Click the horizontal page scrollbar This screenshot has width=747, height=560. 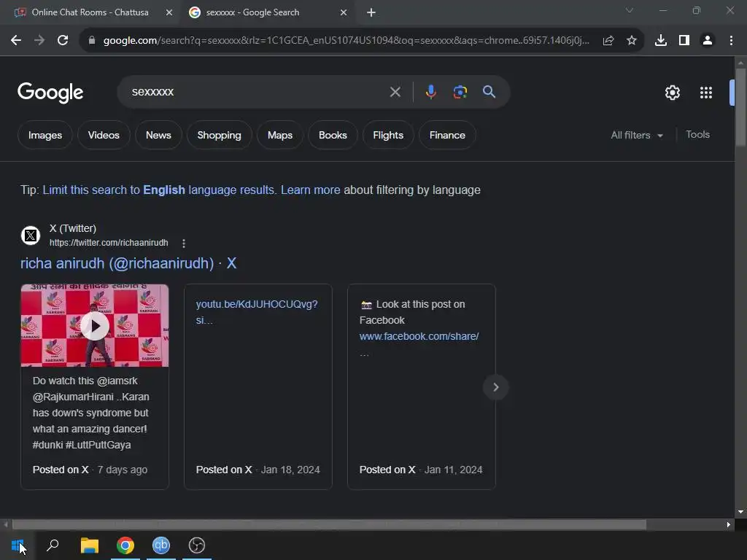329,525
